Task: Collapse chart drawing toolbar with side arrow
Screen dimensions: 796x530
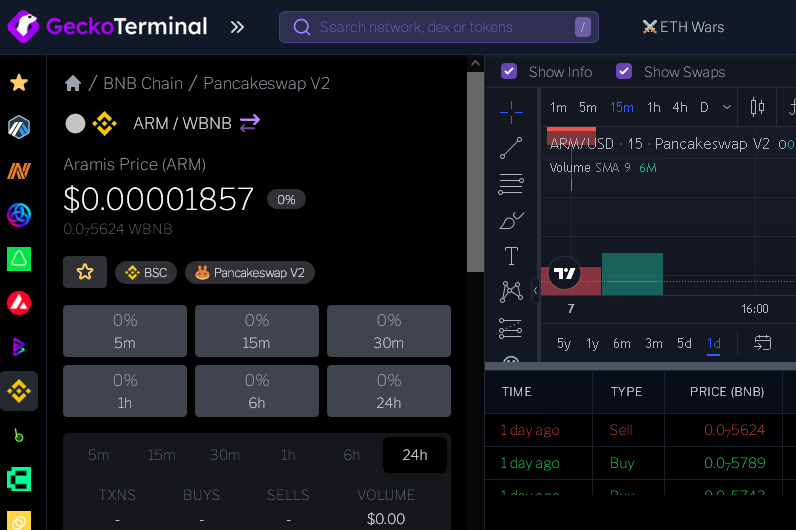Action: (535, 291)
